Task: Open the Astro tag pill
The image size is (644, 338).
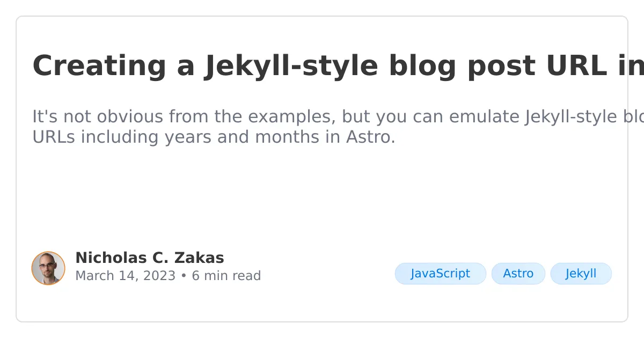Action: [x=518, y=274]
